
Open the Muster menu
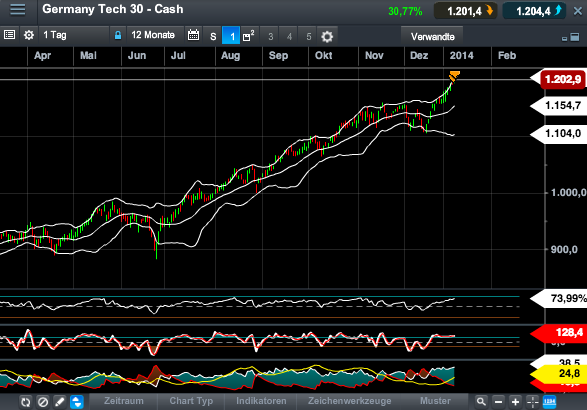435,401
